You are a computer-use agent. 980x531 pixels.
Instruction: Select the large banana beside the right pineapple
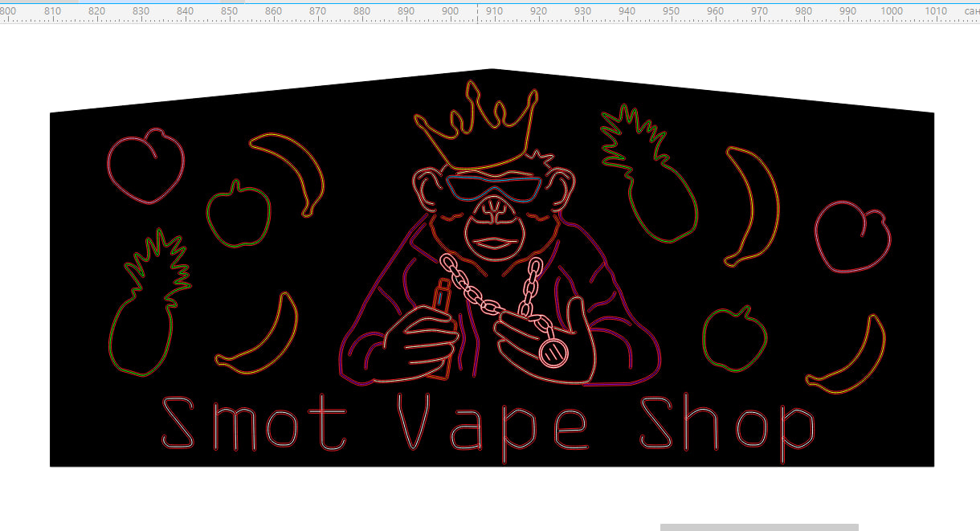click(x=752, y=206)
